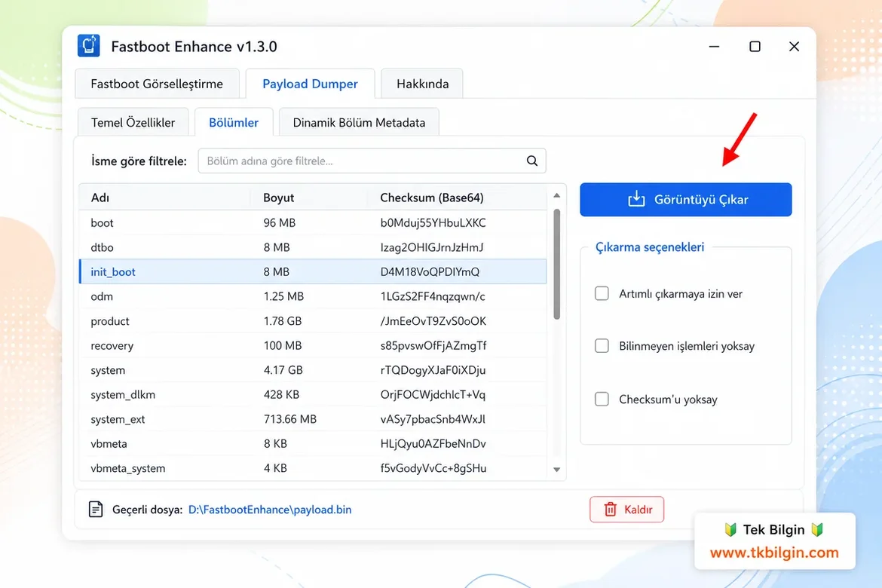Click the document icon beside Geçerli dosya

pyautogui.click(x=96, y=510)
